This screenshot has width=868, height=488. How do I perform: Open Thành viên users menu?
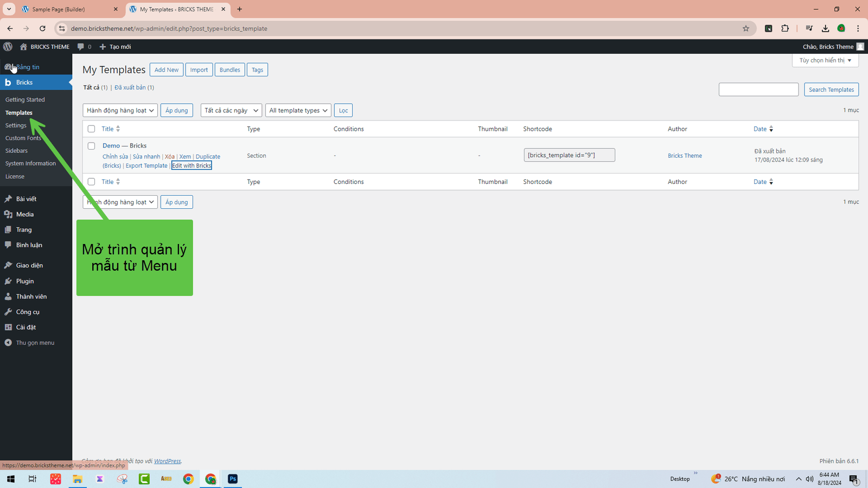[x=36, y=297]
